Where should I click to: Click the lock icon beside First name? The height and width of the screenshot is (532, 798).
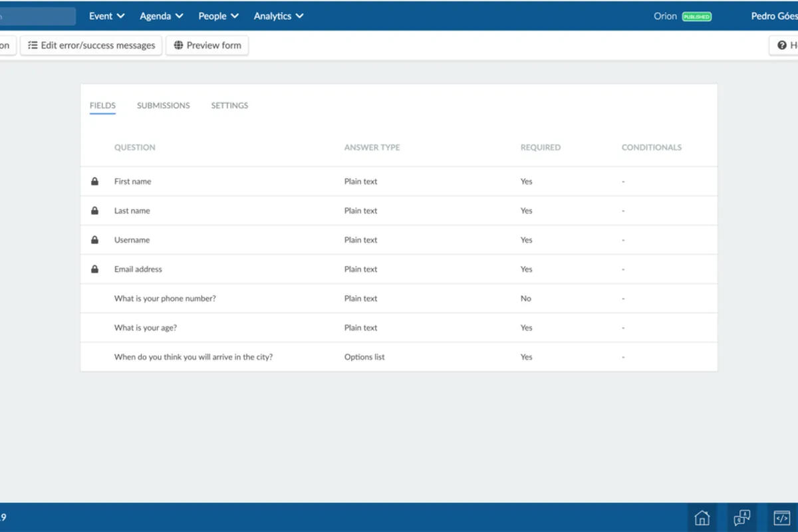pyautogui.click(x=94, y=181)
